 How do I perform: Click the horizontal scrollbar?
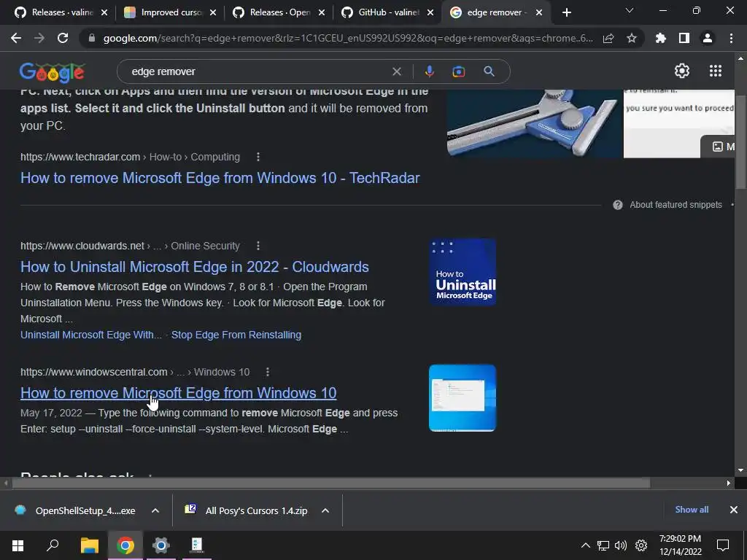pos(330,483)
